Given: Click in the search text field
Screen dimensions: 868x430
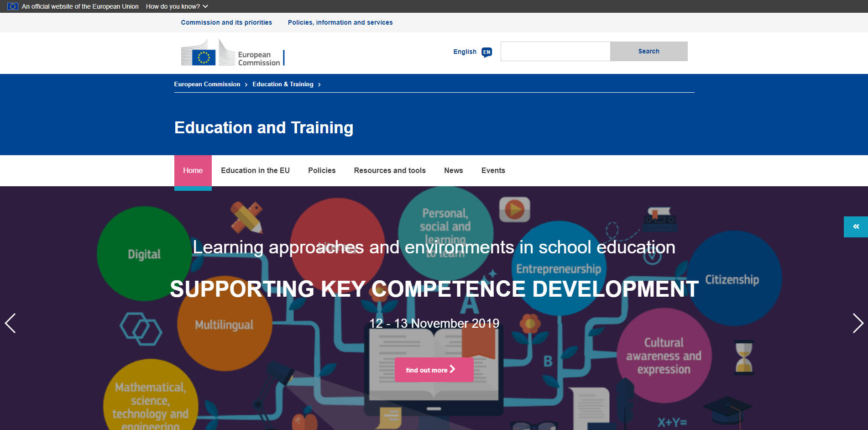Looking at the screenshot, I should (555, 51).
